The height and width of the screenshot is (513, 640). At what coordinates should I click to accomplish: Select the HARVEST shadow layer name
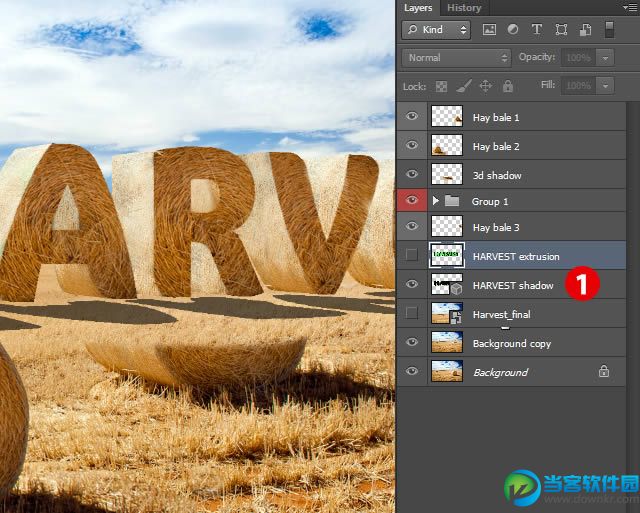(x=513, y=286)
